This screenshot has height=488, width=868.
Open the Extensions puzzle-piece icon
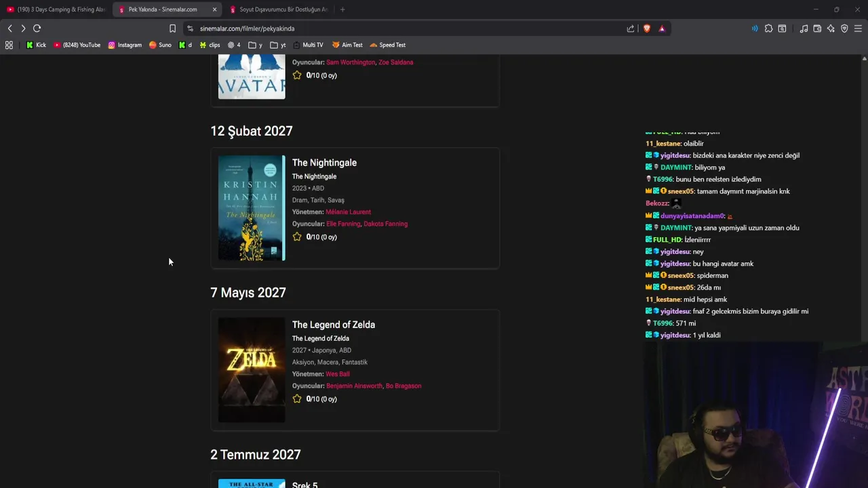coord(768,28)
